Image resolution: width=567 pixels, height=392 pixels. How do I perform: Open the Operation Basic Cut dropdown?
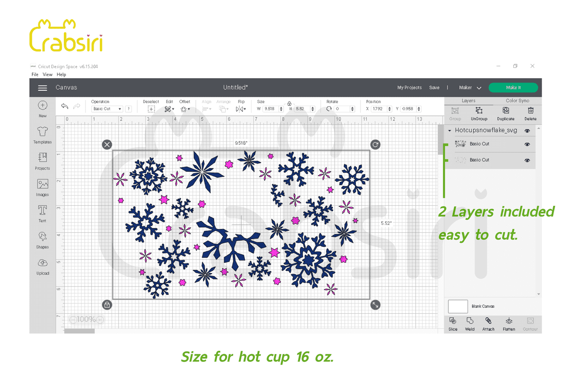[107, 109]
